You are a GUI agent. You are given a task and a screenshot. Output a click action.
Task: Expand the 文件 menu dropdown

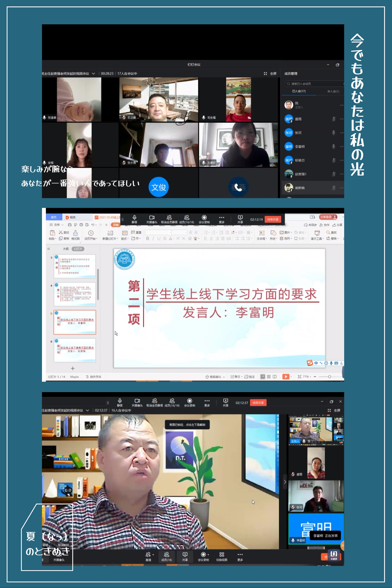point(57,225)
